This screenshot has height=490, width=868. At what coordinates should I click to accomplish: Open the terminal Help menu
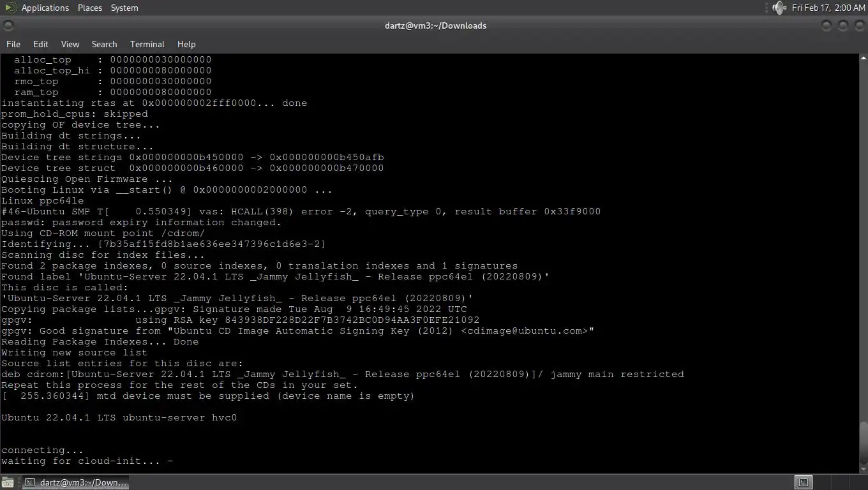(186, 44)
